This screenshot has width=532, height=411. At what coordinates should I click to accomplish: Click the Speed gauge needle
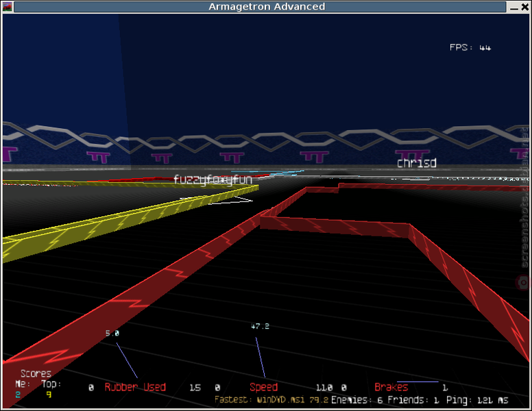(261, 357)
